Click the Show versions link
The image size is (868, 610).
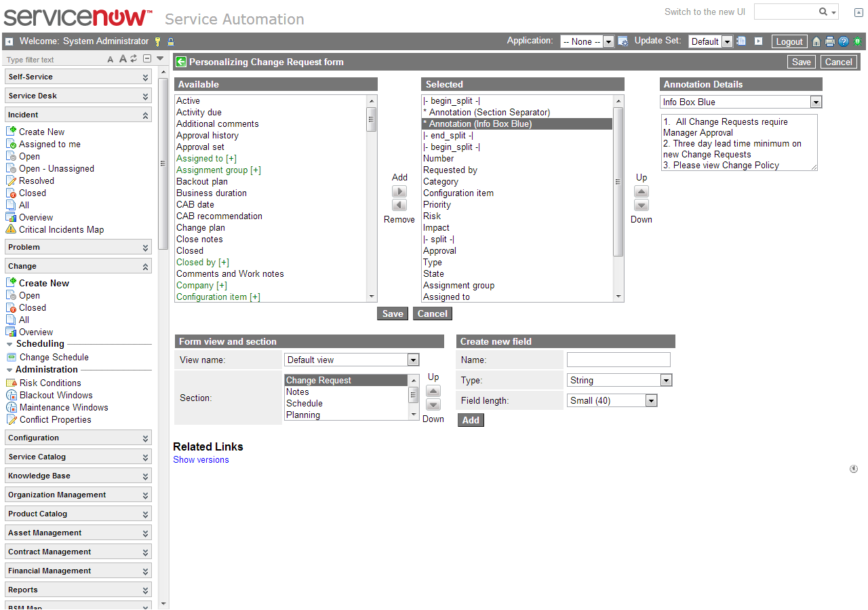click(x=201, y=459)
